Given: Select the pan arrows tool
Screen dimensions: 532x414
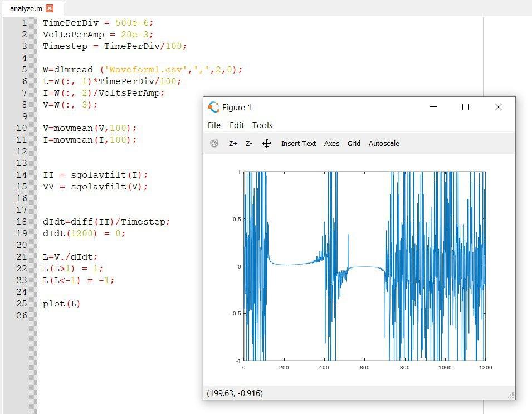Looking at the screenshot, I should [267, 143].
